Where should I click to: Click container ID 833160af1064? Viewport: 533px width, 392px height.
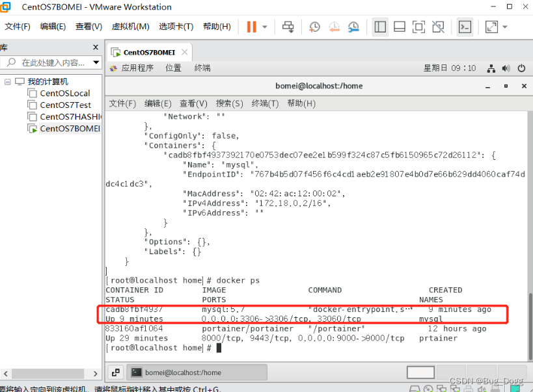134,329
